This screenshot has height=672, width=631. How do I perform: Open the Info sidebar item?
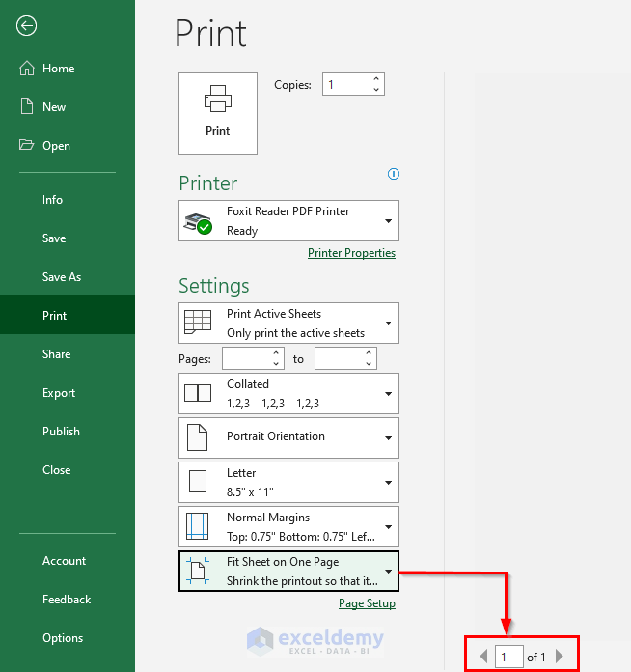point(68,200)
